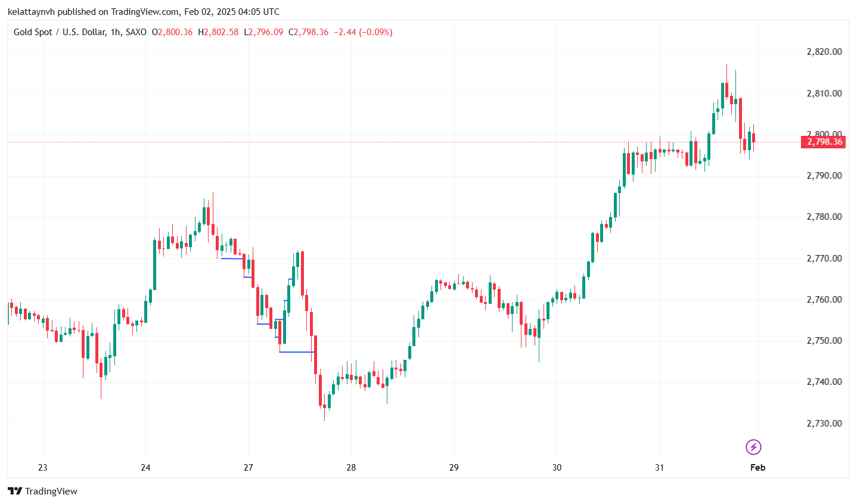
Task: Click the date label 27 on time axis
Action: [x=249, y=468]
